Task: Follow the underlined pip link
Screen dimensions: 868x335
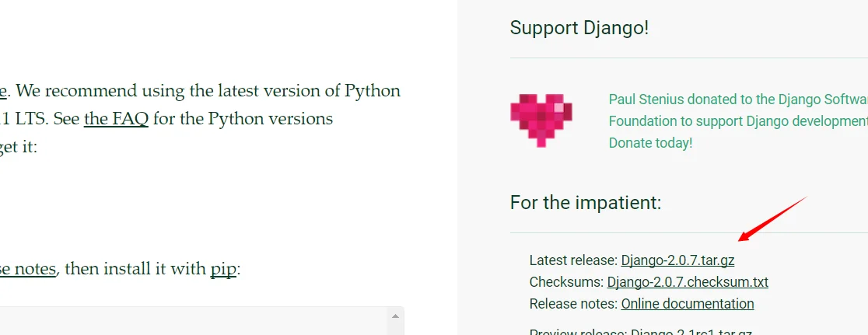Action: [223, 269]
